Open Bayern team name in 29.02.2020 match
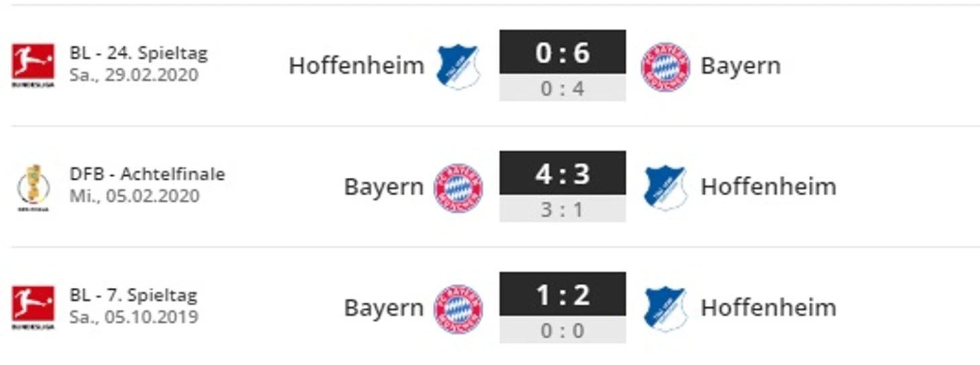980x365 pixels. (x=740, y=66)
